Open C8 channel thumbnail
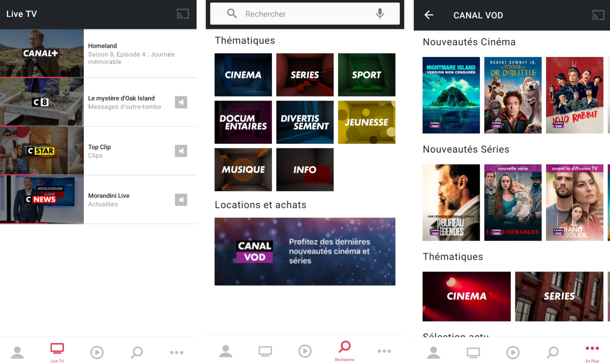Image resolution: width=610 pixels, height=364 pixels. tap(42, 102)
